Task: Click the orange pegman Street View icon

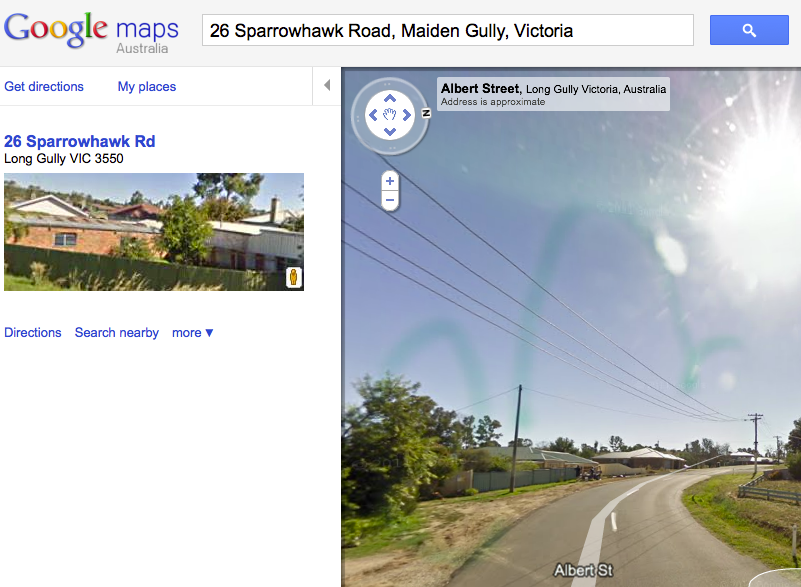Action: [294, 277]
